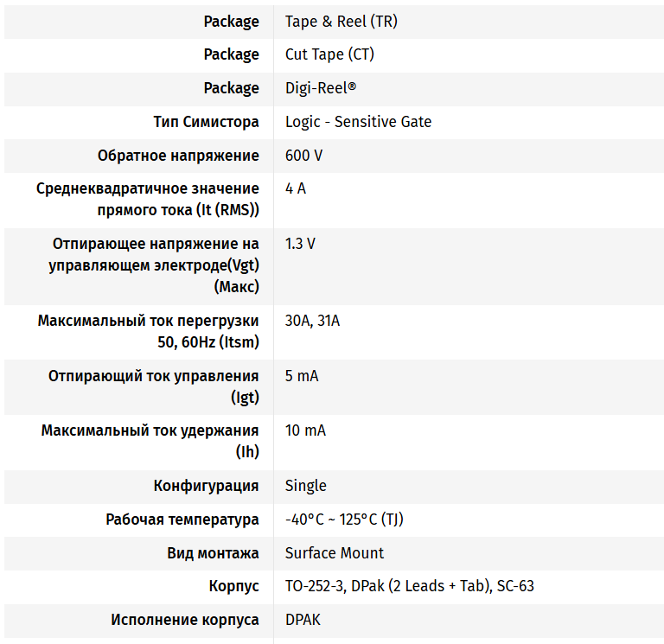664x644 pixels.
Task: Click the Tape & Reel (TR) value
Action: 341,22
